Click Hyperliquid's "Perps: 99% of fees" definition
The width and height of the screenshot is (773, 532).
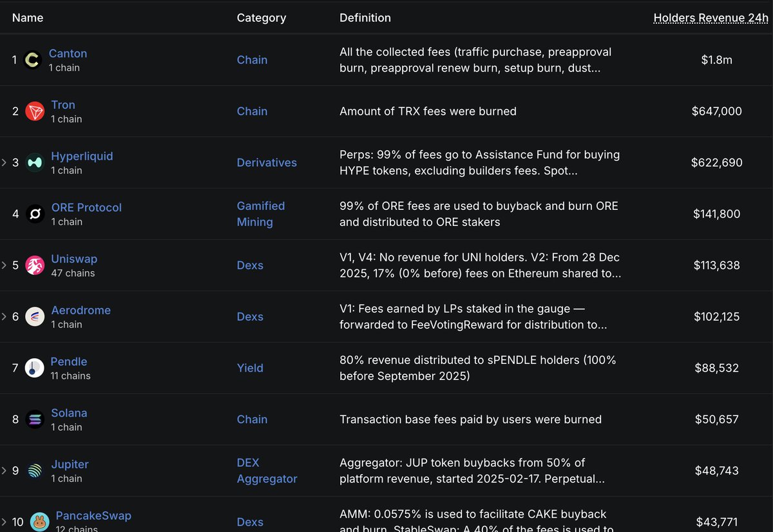[x=480, y=163]
